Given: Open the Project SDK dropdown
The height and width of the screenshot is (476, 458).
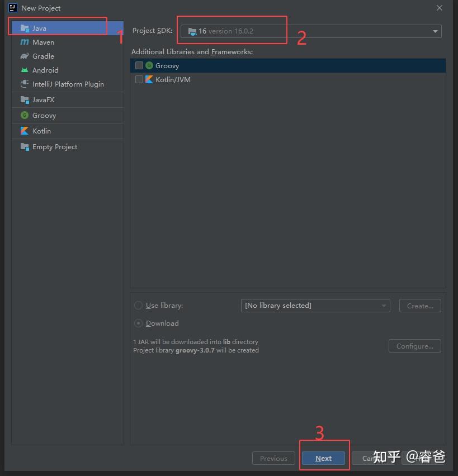Looking at the screenshot, I should 435,31.
